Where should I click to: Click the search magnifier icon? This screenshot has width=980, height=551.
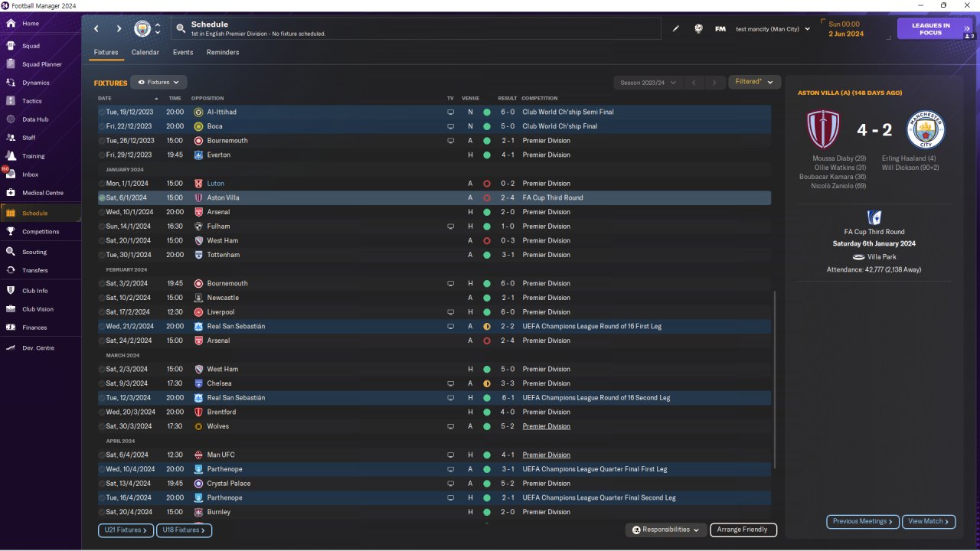tap(181, 29)
